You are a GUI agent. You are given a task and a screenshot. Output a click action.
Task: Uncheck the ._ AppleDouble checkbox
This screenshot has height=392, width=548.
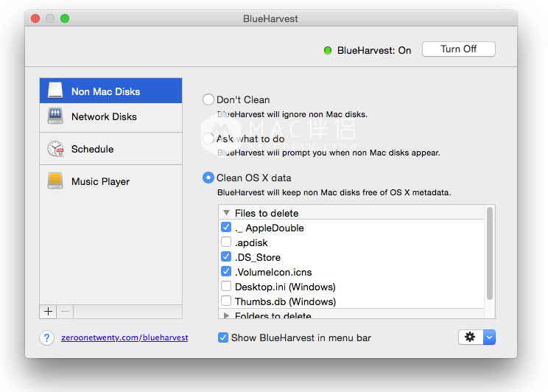[x=226, y=227]
